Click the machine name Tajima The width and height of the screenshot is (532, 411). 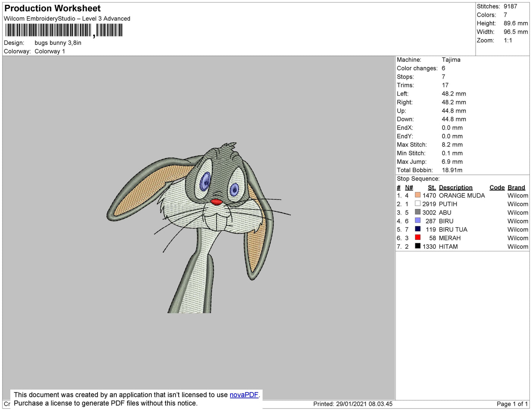click(x=451, y=60)
